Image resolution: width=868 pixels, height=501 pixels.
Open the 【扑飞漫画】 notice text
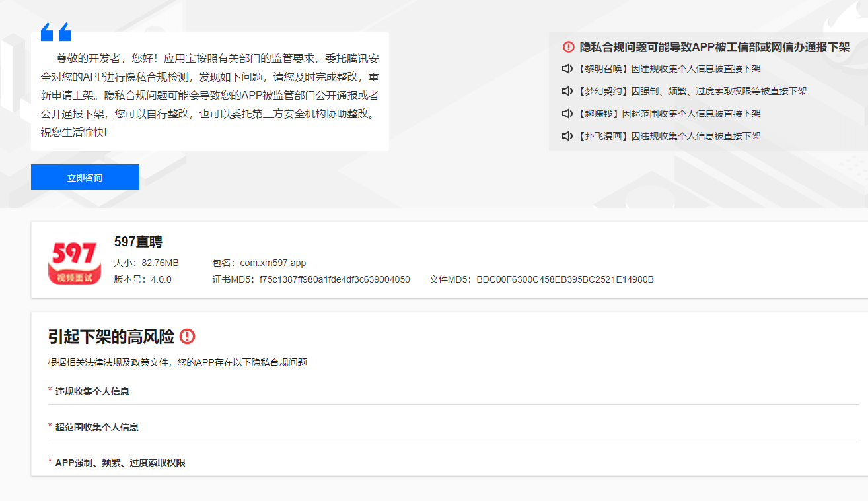pyautogui.click(x=668, y=136)
